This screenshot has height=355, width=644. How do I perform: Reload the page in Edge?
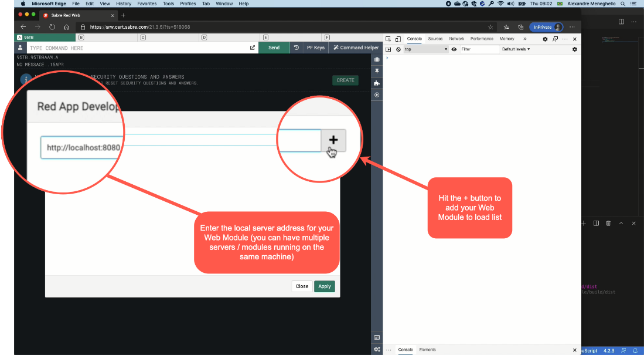(52, 27)
